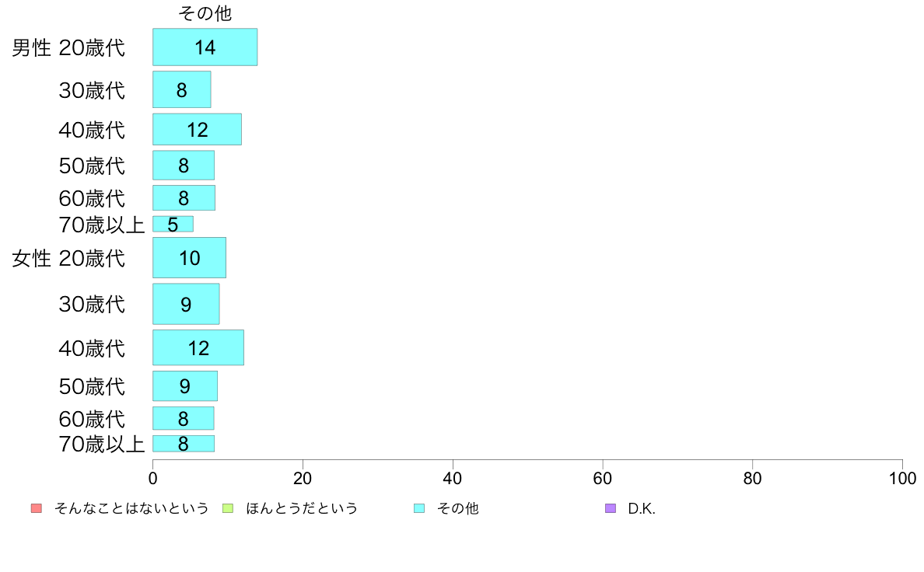Click the その他 column header title
This screenshot has height=572, width=924.
(x=205, y=13)
